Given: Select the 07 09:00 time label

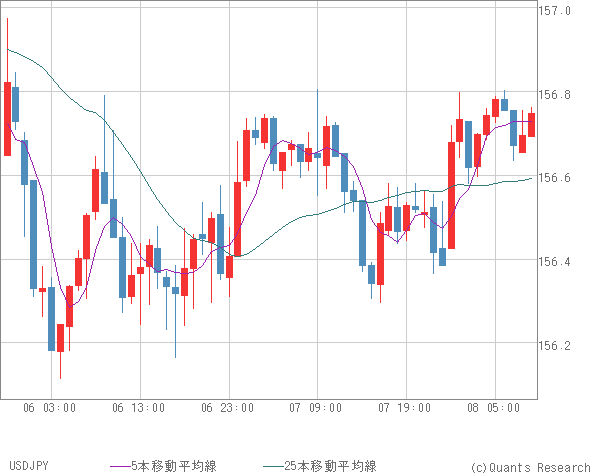Looking at the screenshot, I should click(x=316, y=408).
